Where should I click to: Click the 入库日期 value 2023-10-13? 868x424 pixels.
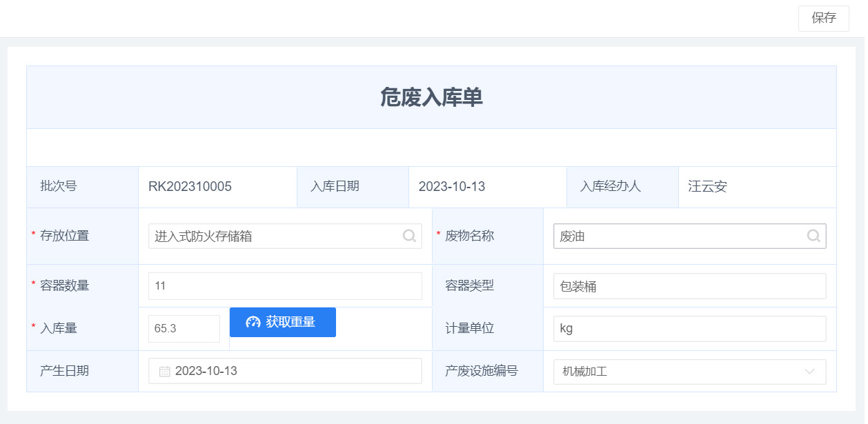(452, 187)
